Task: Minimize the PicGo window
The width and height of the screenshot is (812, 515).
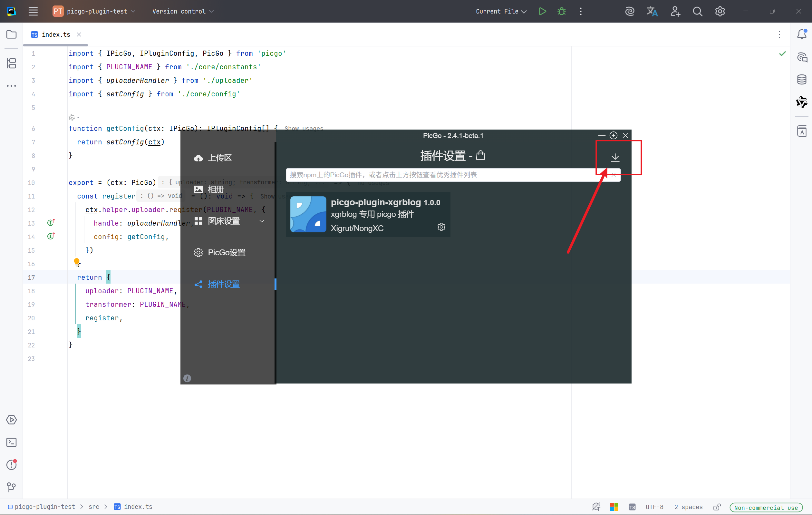Action: pyautogui.click(x=602, y=135)
